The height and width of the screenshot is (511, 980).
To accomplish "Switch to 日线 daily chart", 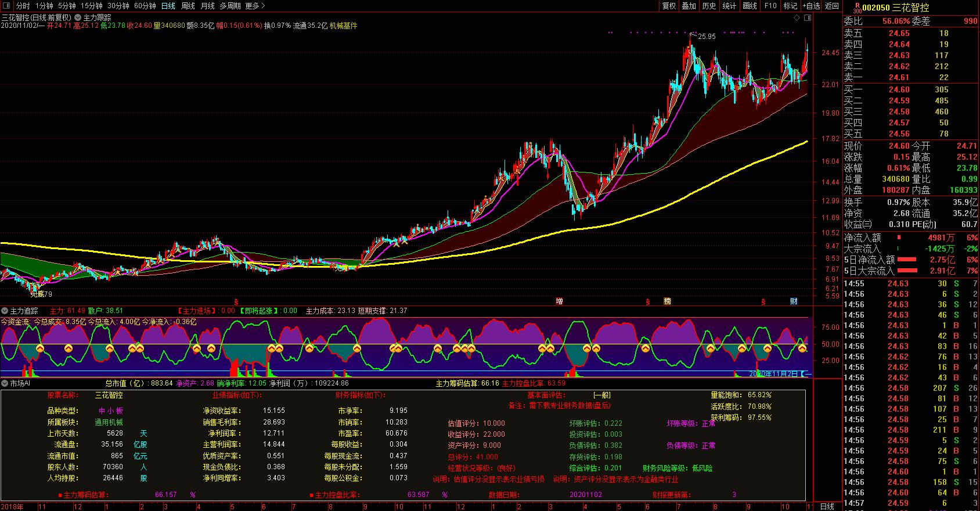I will click(168, 6).
